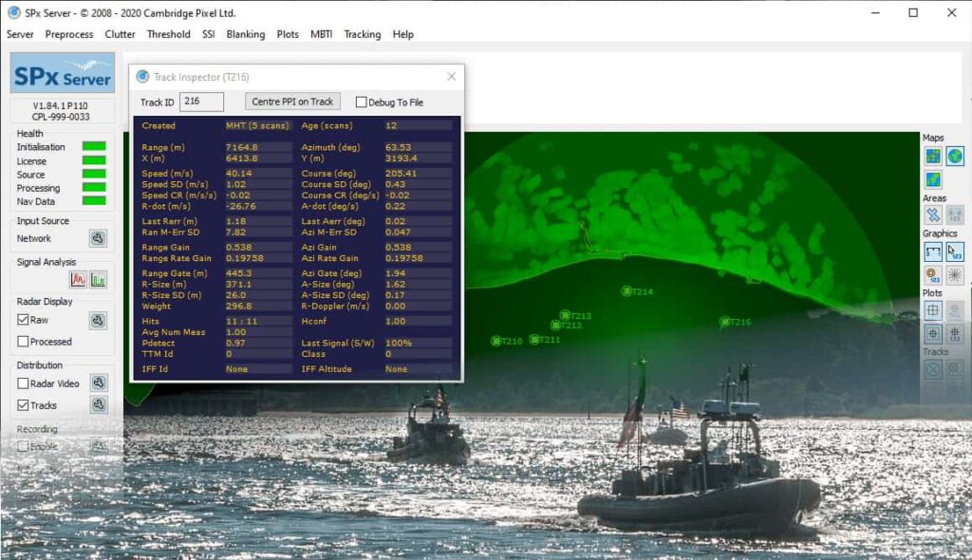
Task: Open the Preprocess menu
Action: (68, 34)
